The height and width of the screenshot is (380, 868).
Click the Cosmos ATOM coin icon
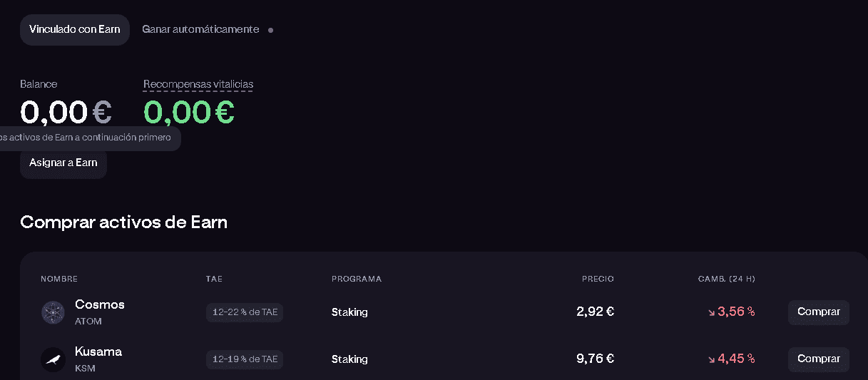53,312
